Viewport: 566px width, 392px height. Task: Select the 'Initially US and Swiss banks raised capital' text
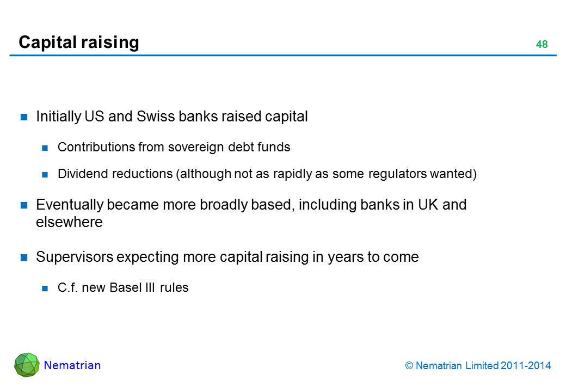(x=172, y=117)
